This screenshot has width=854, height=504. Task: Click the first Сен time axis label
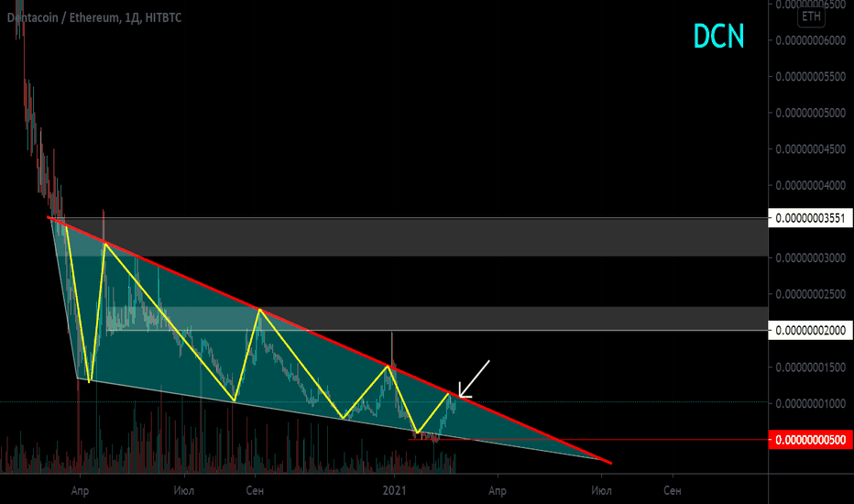[255, 490]
